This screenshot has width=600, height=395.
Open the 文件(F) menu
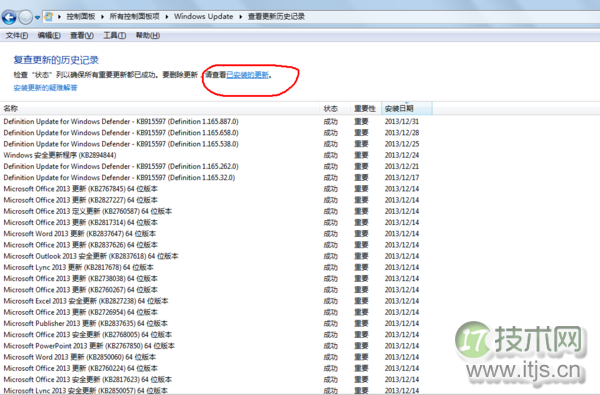click(17, 36)
